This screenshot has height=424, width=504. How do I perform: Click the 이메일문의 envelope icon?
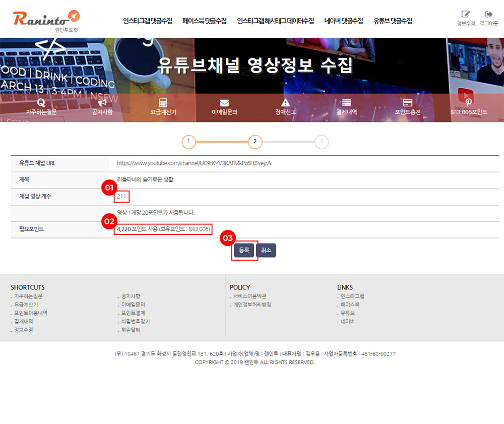point(224,102)
